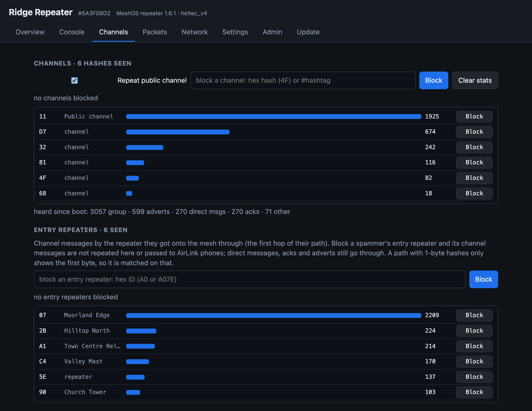The image size is (532, 411).
Task: Click the heard since boot statistics line
Action: click(162, 211)
